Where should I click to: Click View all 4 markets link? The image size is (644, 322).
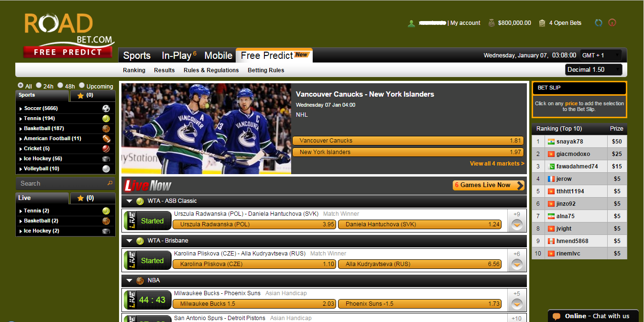point(497,164)
